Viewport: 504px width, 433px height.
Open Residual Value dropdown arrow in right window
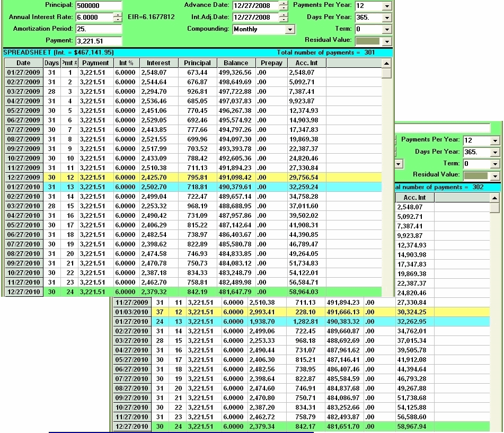point(495,175)
